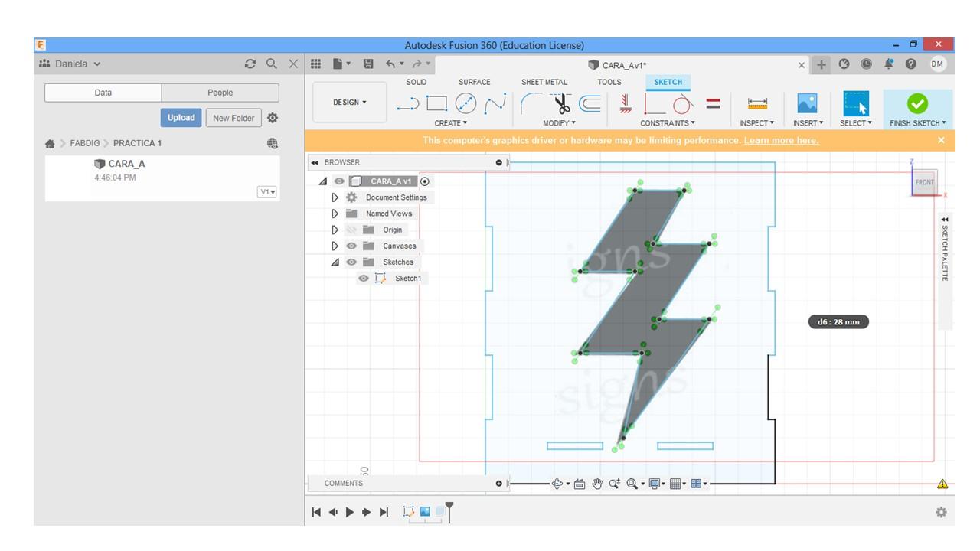The image size is (980, 551).
Task: Open the DESIGN workspace dropdown
Action: click(349, 103)
